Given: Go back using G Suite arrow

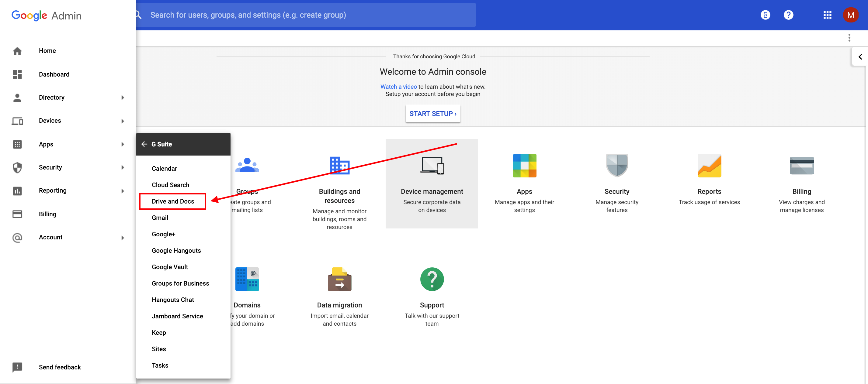Looking at the screenshot, I should 144,144.
